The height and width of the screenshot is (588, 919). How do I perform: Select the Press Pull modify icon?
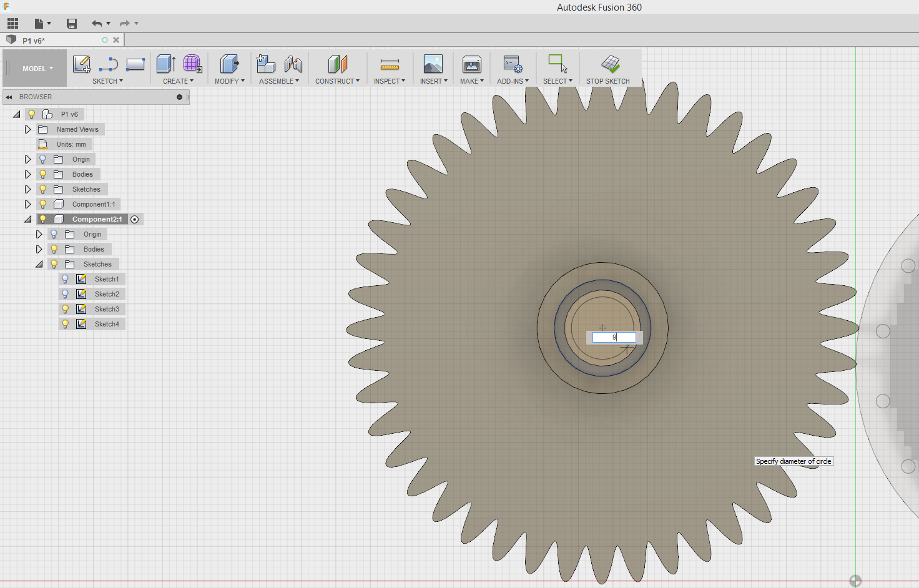[x=229, y=64]
